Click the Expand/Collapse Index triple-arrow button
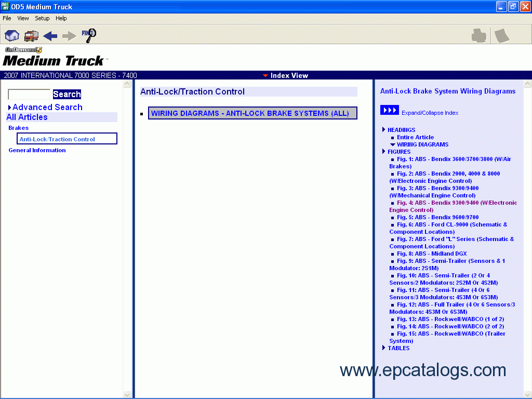532x399 pixels. (389, 110)
